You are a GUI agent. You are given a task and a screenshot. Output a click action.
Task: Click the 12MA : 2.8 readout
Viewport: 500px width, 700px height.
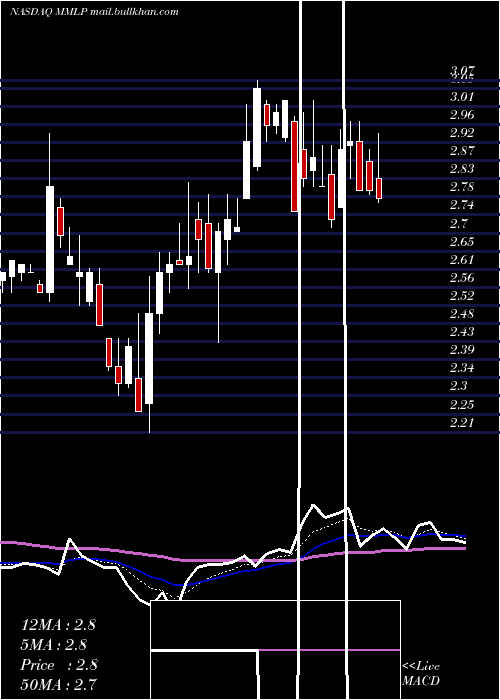(58, 625)
